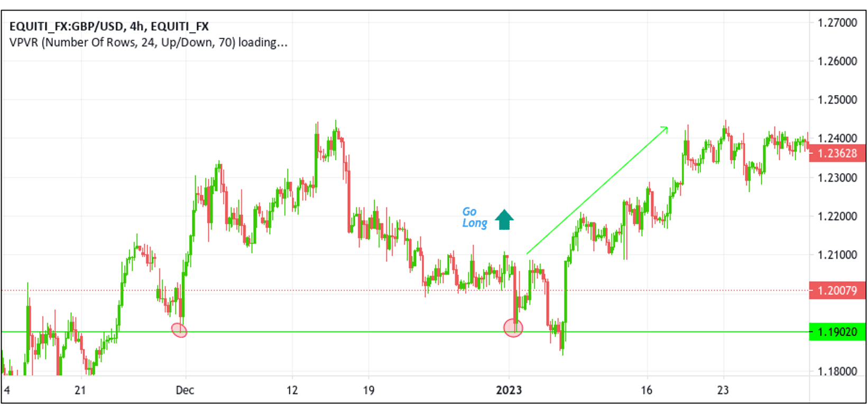Image resolution: width=868 pixels, height=413 pixels.
Task: Click the VPVR indicator legend text
Action: (x=149, y=42)
